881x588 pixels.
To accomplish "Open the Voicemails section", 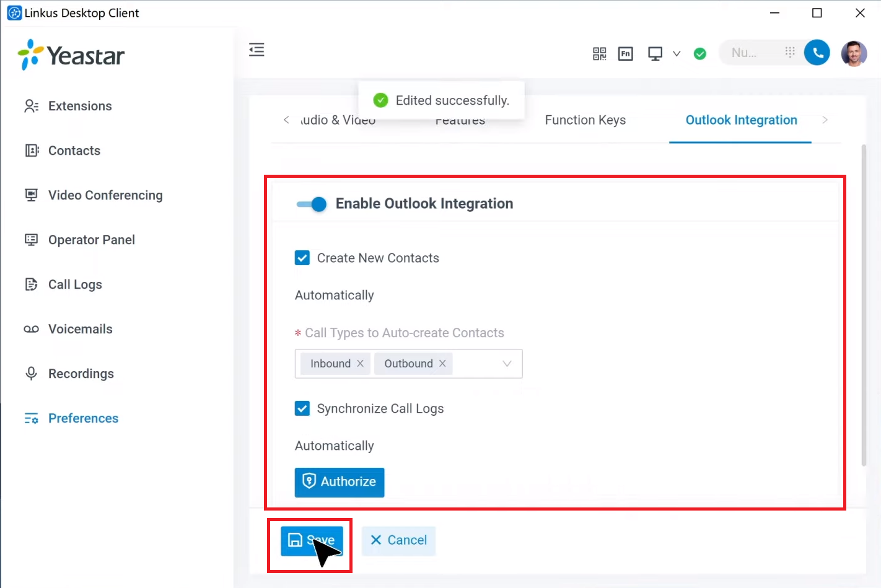I will tap(79, 328).
